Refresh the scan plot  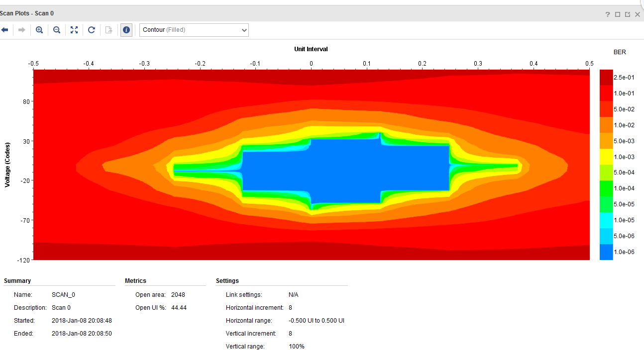click(x=92, y=30)
